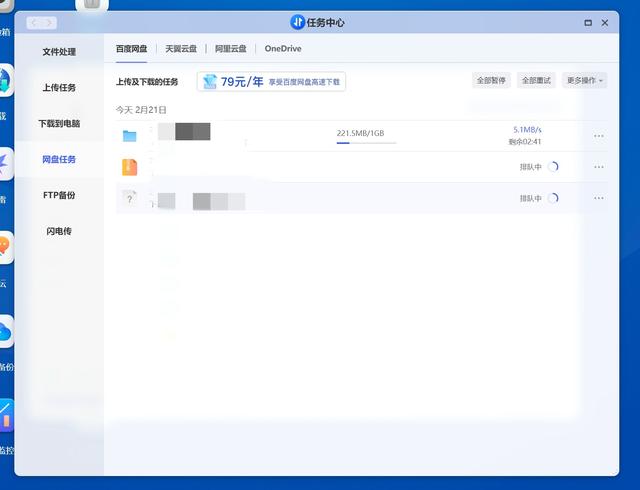Click the 今天 2月21日 date header
640x490 pixels.
141,110
